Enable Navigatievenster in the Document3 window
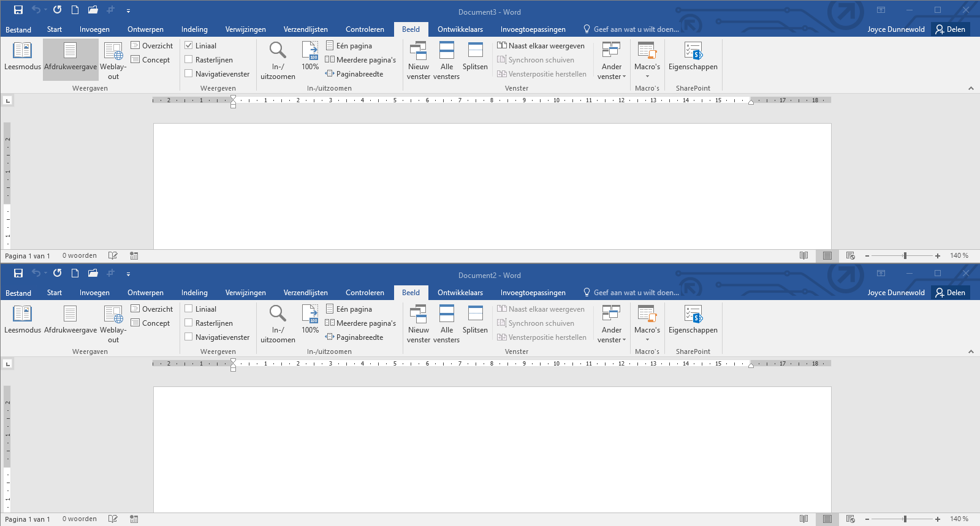This screenshot has width=980, height=526. pos(217,74)
